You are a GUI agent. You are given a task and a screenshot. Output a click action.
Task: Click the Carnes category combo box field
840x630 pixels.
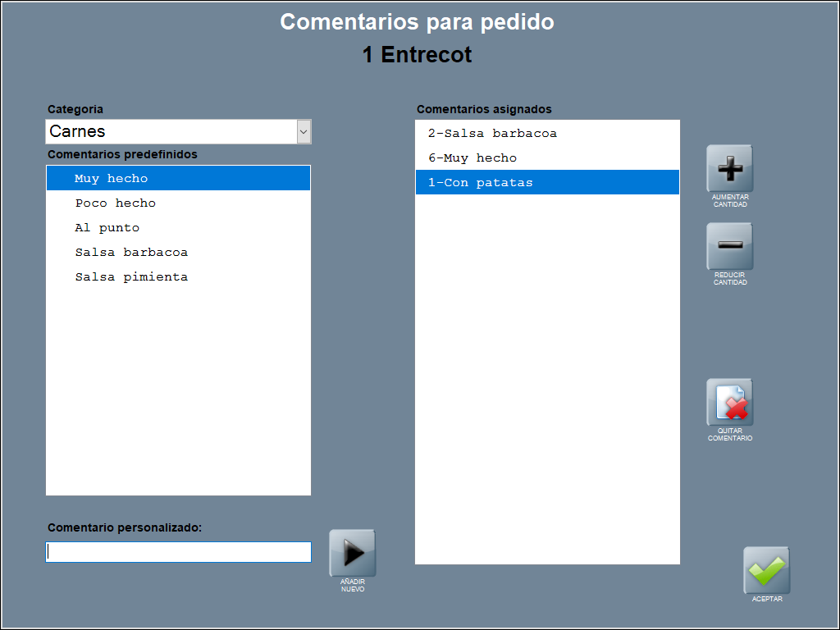coord(171,131)
